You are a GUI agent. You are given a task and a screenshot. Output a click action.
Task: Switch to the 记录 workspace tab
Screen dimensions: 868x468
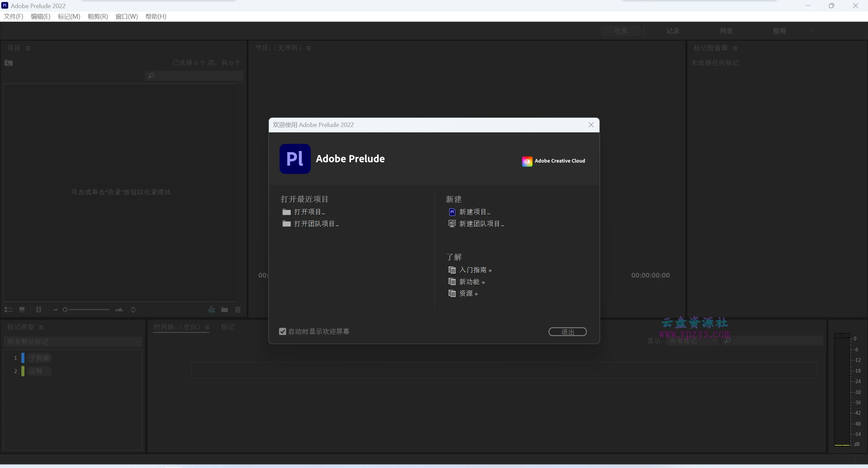673,31
